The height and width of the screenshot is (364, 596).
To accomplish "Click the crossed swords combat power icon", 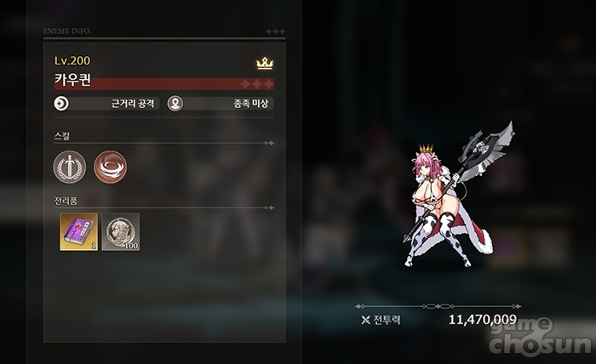I will [x=365, y=321].
